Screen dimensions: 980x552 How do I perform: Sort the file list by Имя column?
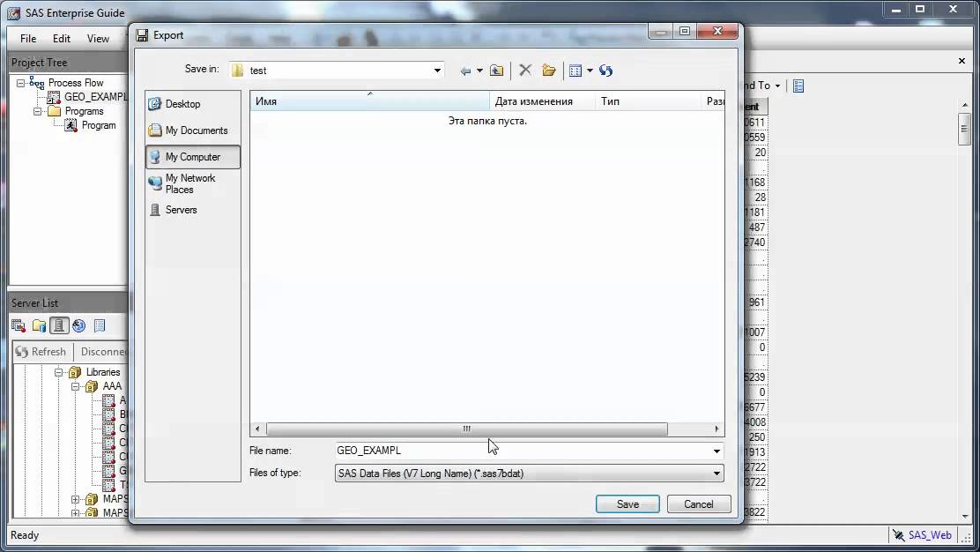pos(369,101)
